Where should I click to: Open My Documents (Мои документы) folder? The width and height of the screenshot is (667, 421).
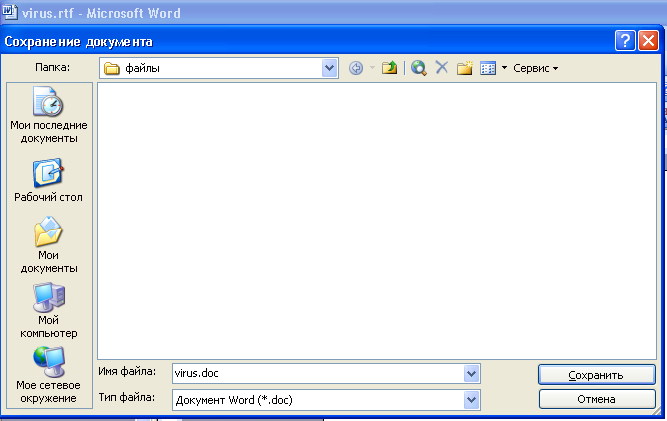tap(49, 245)
